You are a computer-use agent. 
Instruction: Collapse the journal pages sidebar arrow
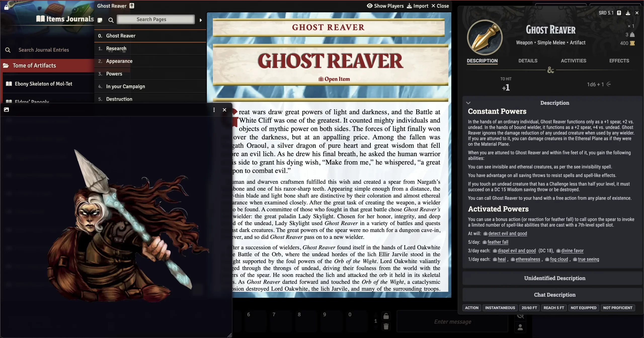coord(201,20)
